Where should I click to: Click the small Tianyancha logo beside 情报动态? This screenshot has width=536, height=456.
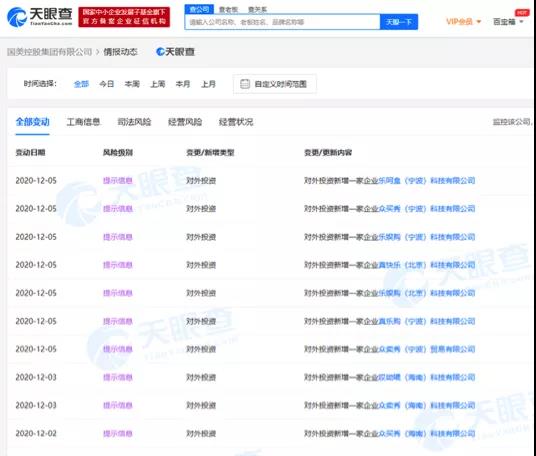tap(175, 52)
